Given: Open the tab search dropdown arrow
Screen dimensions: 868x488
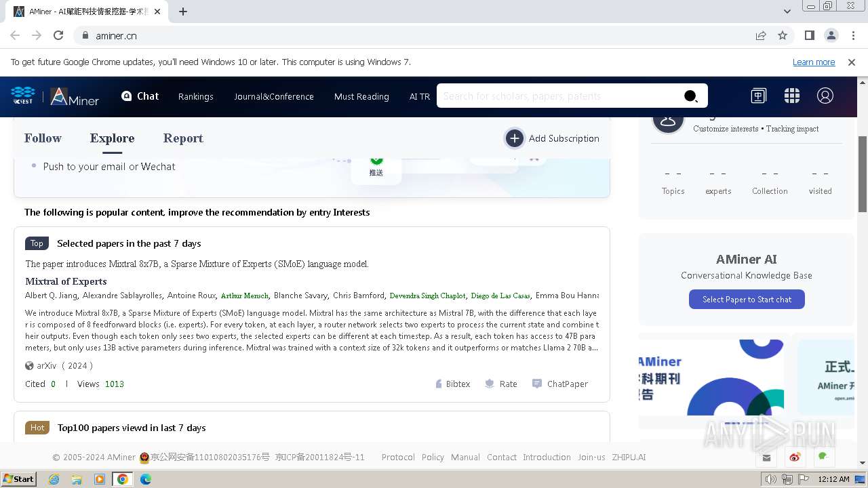Looking at the screenshot, I should click(787, 12).
